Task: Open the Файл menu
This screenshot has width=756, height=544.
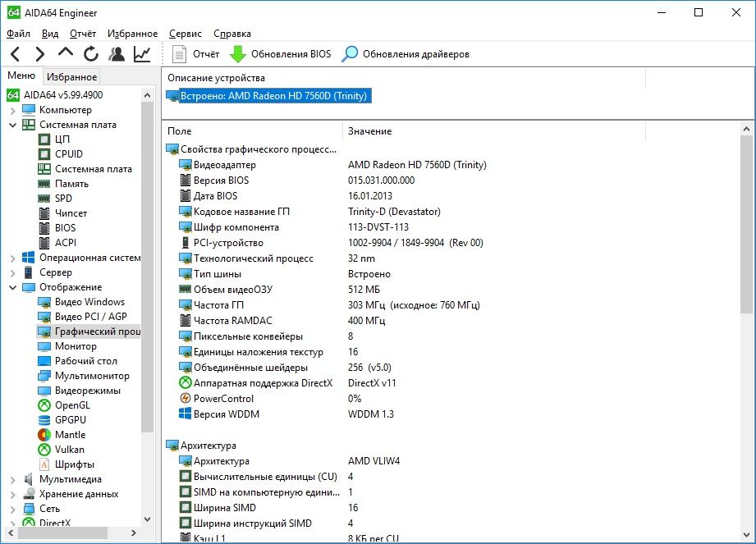Action: 18,34
